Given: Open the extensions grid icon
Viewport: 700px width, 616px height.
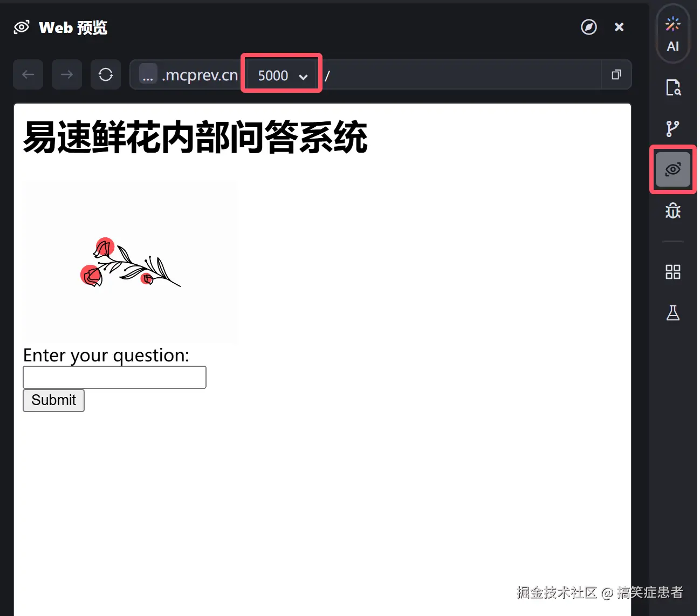Looking at the screenshot, I should coord(673,272).
